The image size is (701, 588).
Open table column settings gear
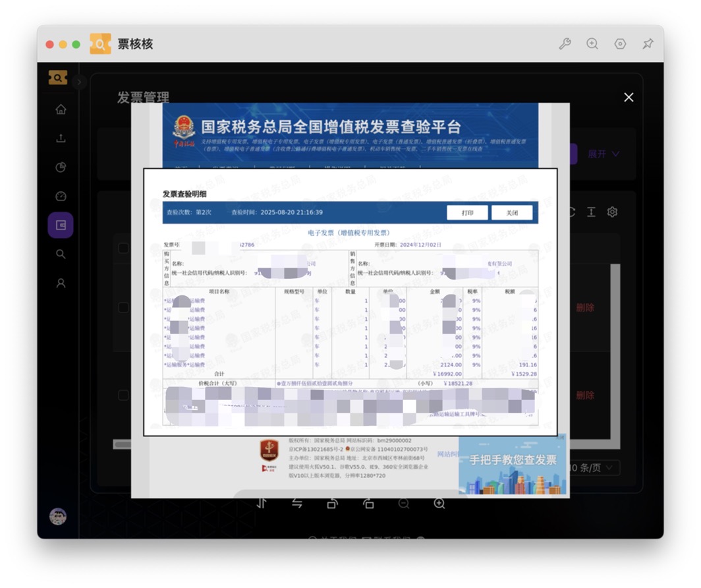pyautogui.click(x=613, y=212)
